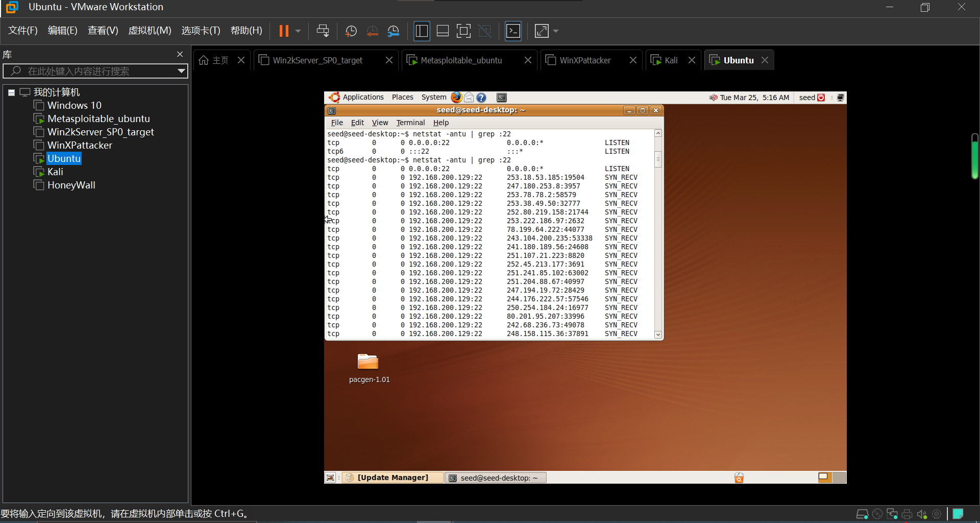Click the VMware hard disk status icon
The image size is (980, 523).
(862, 514)
